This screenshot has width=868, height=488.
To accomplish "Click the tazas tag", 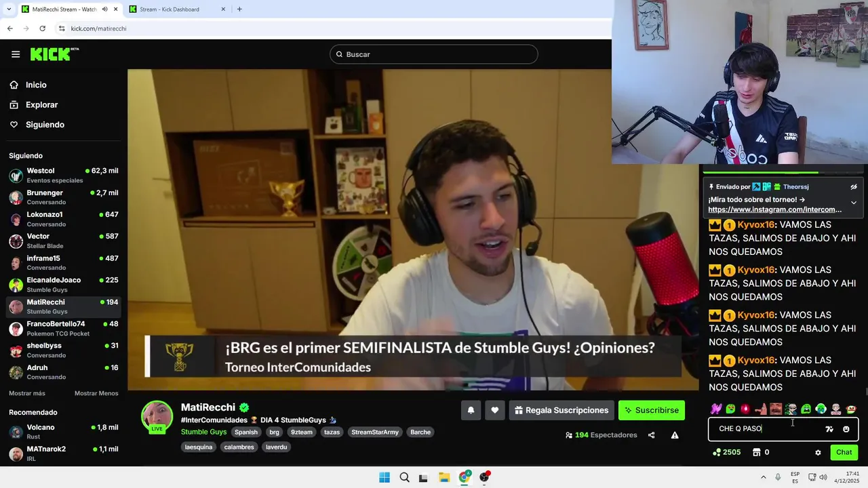I will coord(332,432).
